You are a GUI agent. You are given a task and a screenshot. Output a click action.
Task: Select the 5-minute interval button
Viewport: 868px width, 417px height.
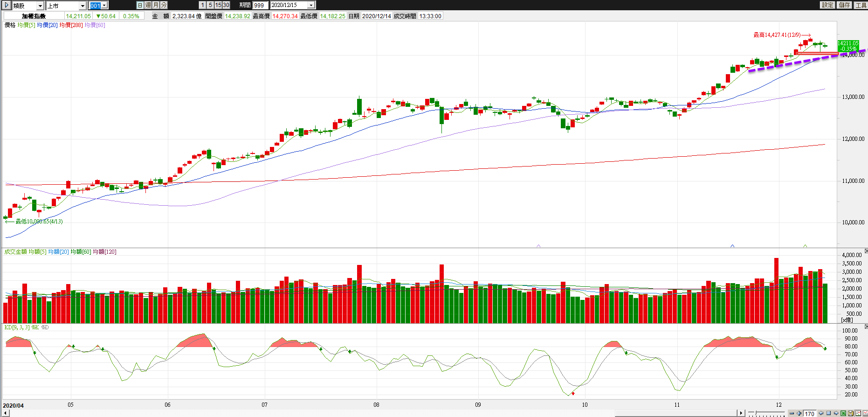tap(210, 5)
